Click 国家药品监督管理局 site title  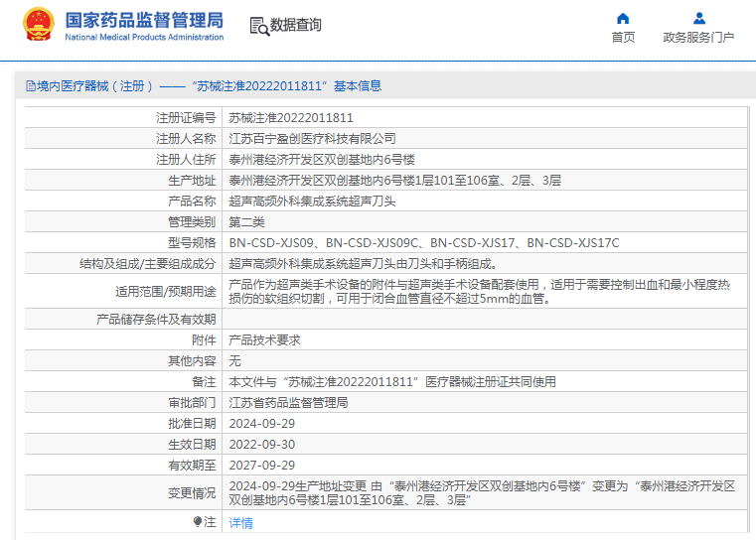(144, 20)
